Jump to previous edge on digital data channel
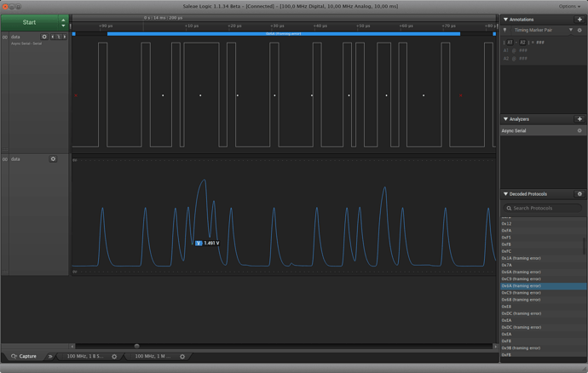 53,37
